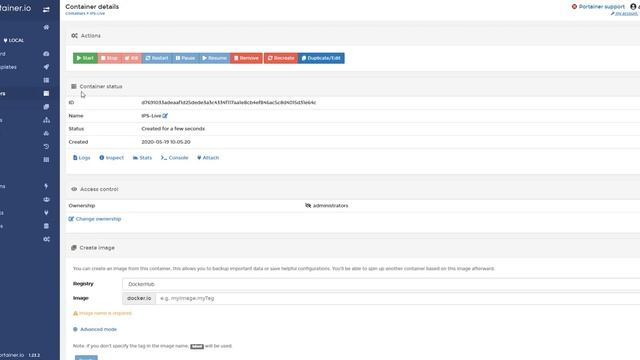Click the user account icon top right

[x=633, y=7]
